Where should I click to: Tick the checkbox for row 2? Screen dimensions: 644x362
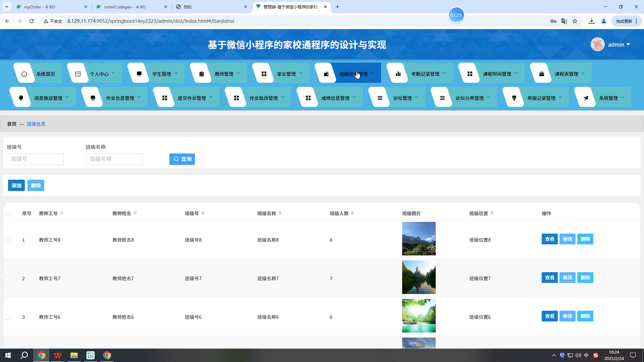pos(8,279)
